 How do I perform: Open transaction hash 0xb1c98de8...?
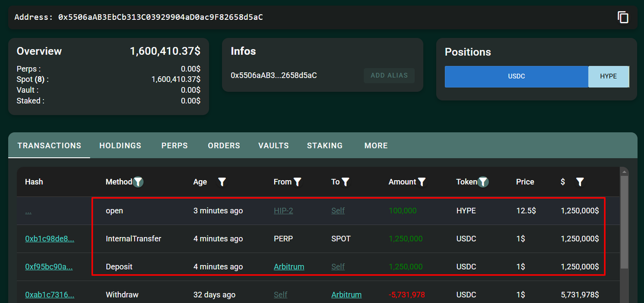[49, 239]
